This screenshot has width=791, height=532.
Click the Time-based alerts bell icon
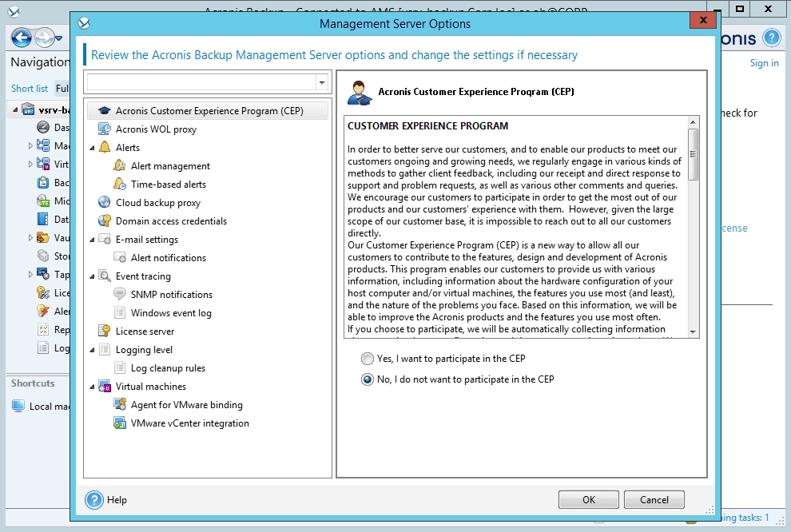(120, 184)
